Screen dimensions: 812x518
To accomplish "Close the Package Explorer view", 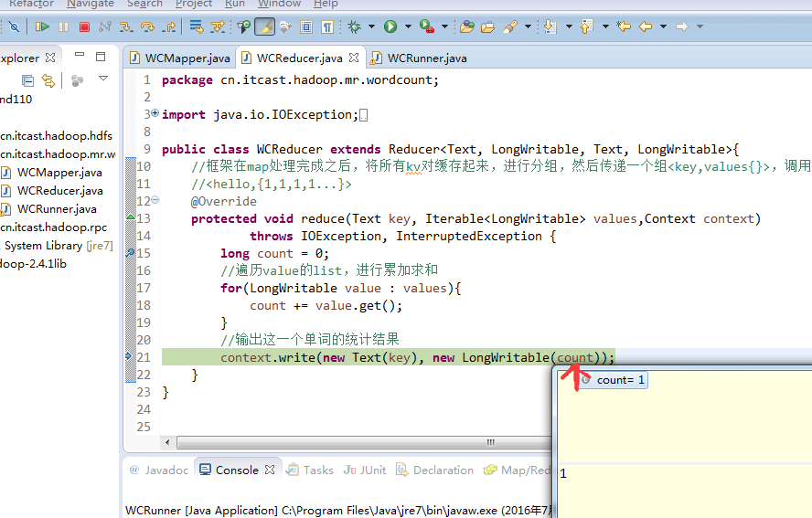I will coord(50,58).
